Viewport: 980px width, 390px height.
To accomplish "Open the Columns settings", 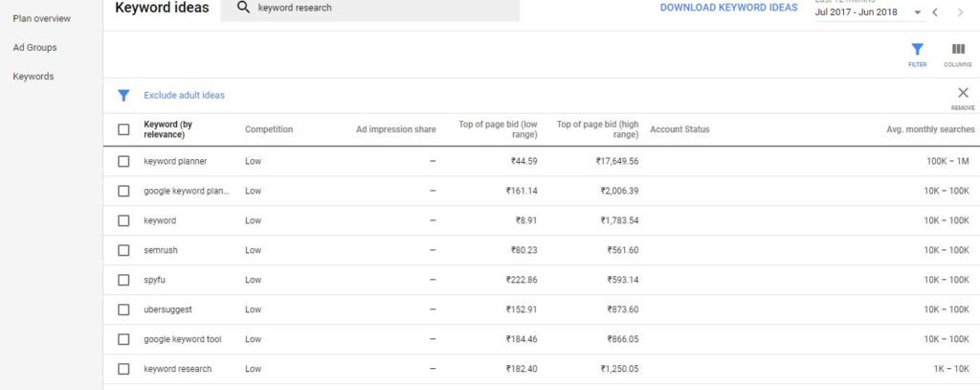I will click(957, 55).
